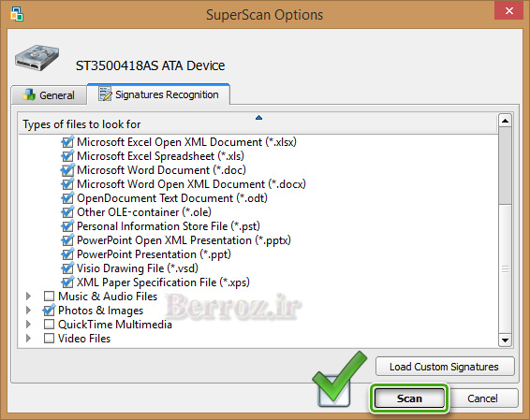Screen dimensions: 530x420
Task: Click the sort arrow on column header
Action: click(x=259, y=118)
